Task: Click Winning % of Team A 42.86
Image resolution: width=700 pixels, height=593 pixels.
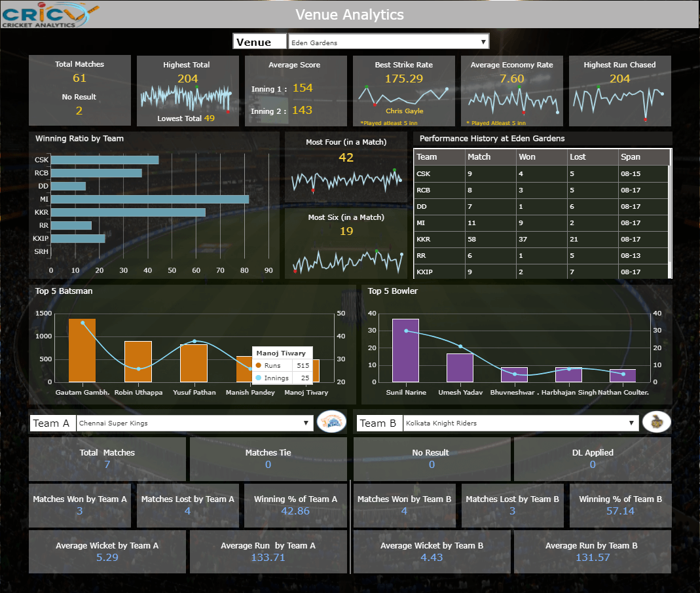Action: coord(295,511)
